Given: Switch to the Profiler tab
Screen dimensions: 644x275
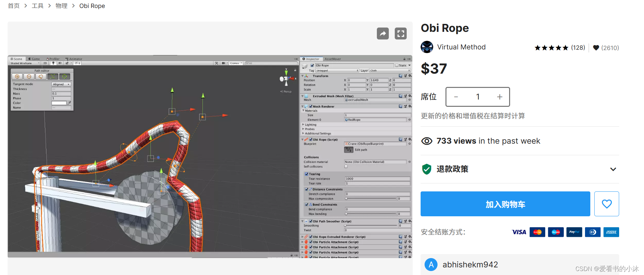Looking at the screenshot, I should [x=53, y=59].
